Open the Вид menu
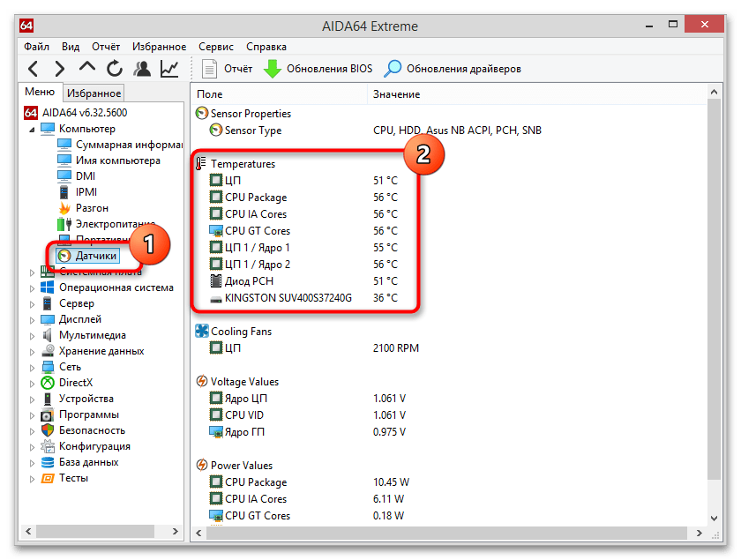 point(71,47)
